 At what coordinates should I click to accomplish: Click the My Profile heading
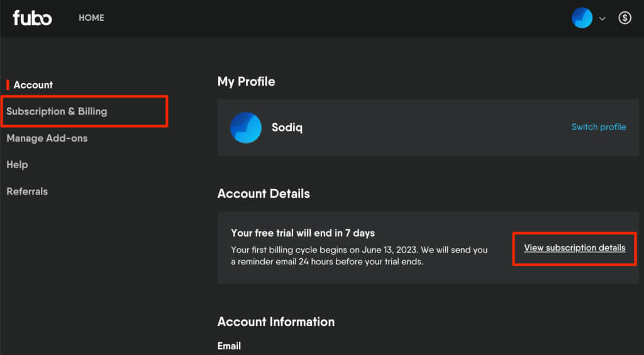point(246,81)
